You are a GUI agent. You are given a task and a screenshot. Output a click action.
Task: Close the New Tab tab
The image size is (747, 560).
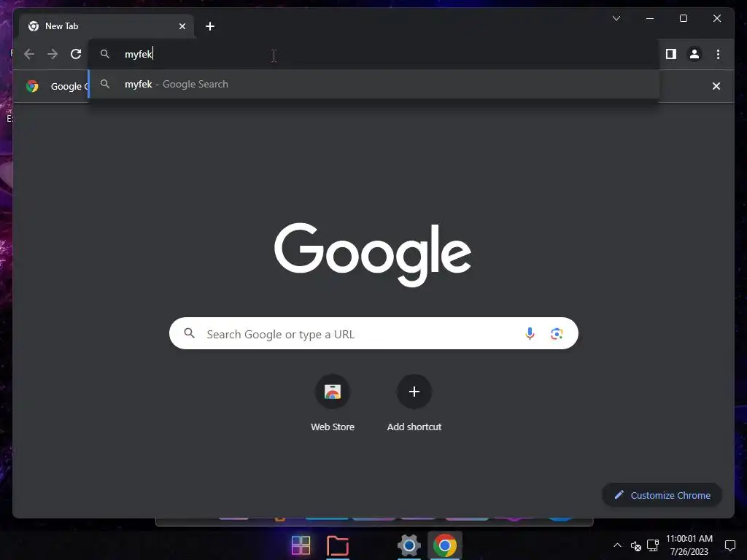pos(182,26)
